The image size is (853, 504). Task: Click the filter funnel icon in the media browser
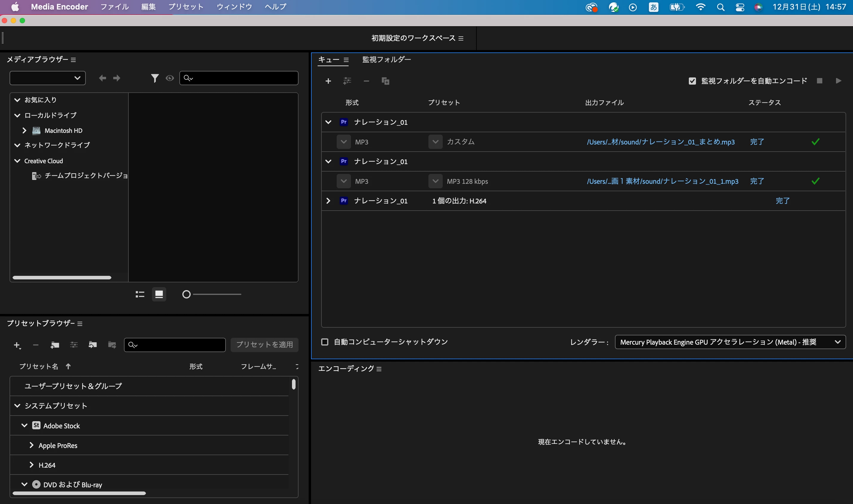155,78
